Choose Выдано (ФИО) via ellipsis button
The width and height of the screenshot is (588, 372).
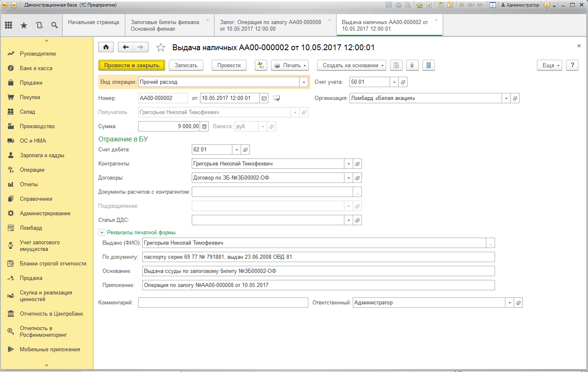490,243
